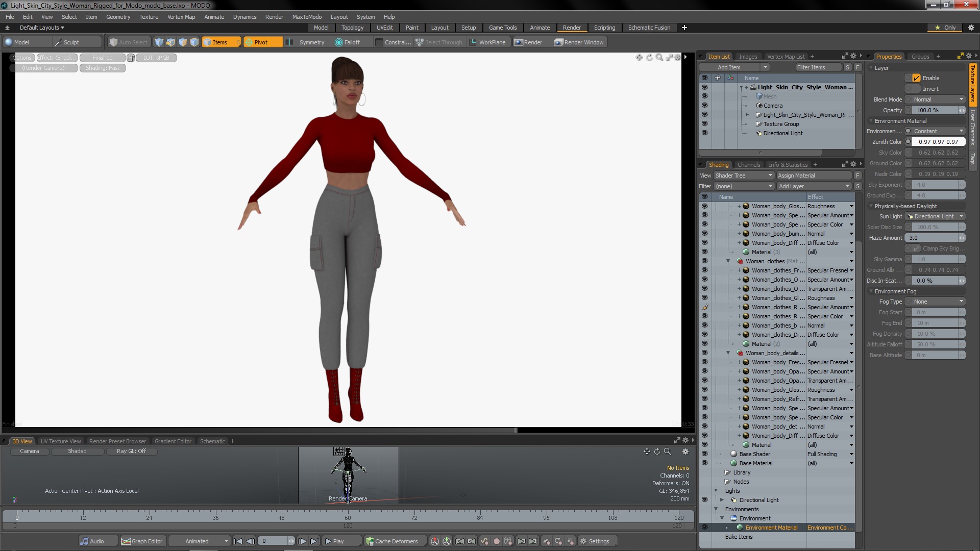Toggle the Enable checkbox in Layer properties

click(x=917, y=78)
